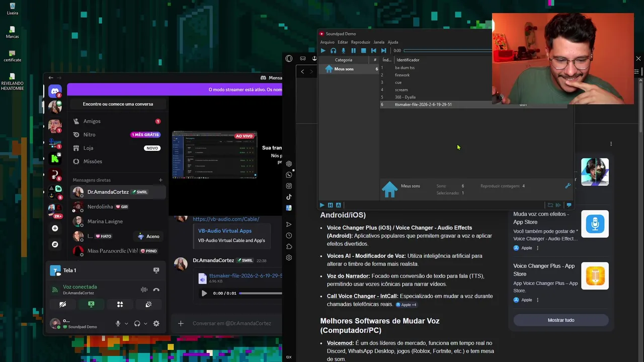Image resolution: width=644 pixels, height=362 pixels.
Task: Toggle loop playback icon in Soundpad
Action: click(x=550, y=205)
